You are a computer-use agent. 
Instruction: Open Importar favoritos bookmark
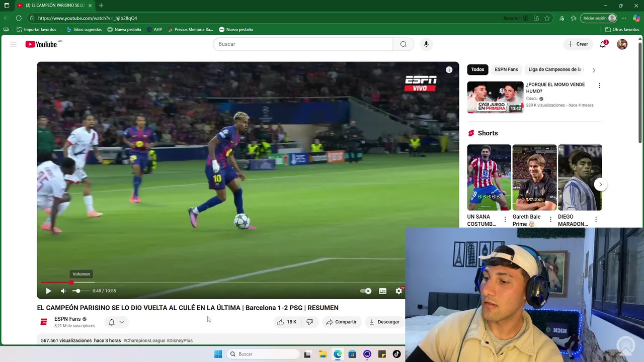(x=36, y=30)
